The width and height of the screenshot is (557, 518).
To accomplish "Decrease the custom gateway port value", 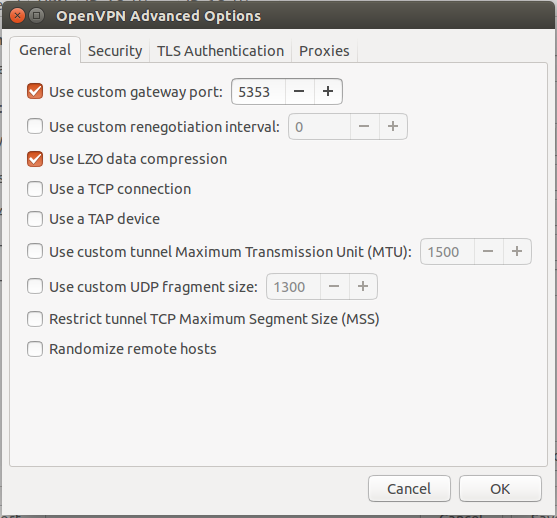I will (299, 92).
